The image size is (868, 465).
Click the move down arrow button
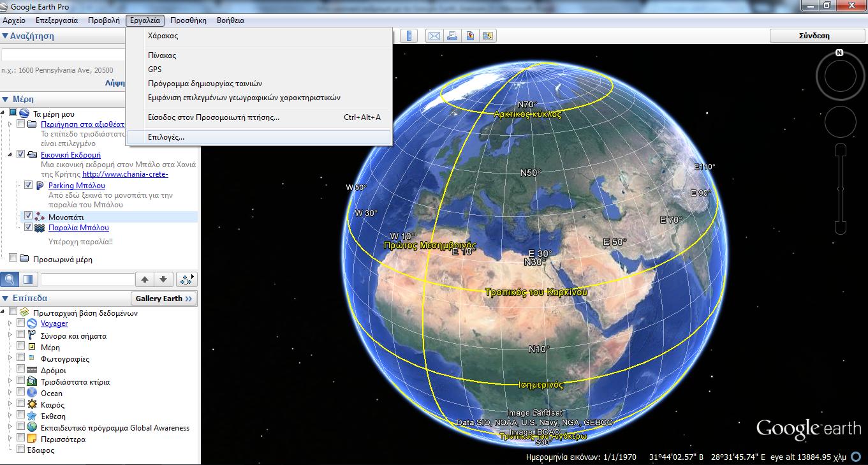163,279
